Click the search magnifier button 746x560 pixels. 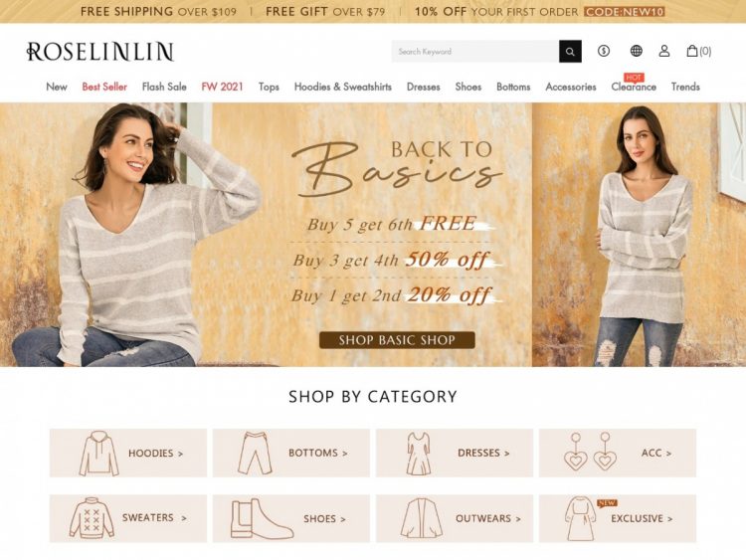pyautogui.click(x=570, y=52)
